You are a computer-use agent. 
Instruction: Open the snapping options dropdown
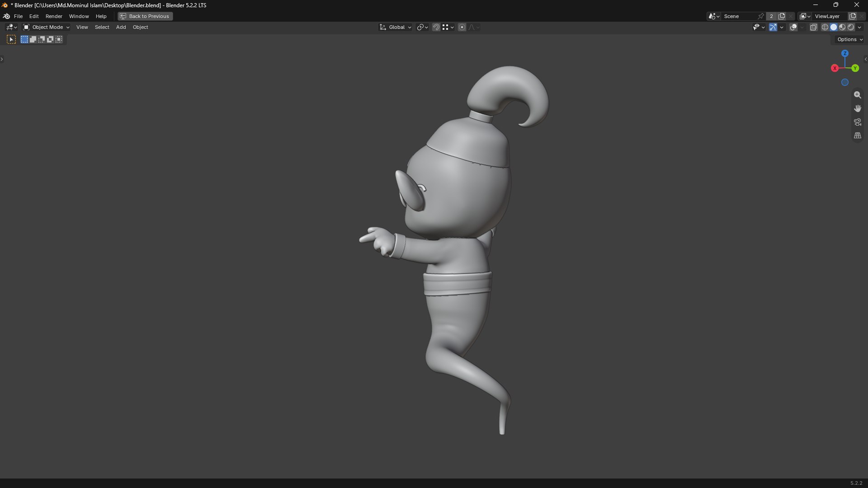(448, 27)
